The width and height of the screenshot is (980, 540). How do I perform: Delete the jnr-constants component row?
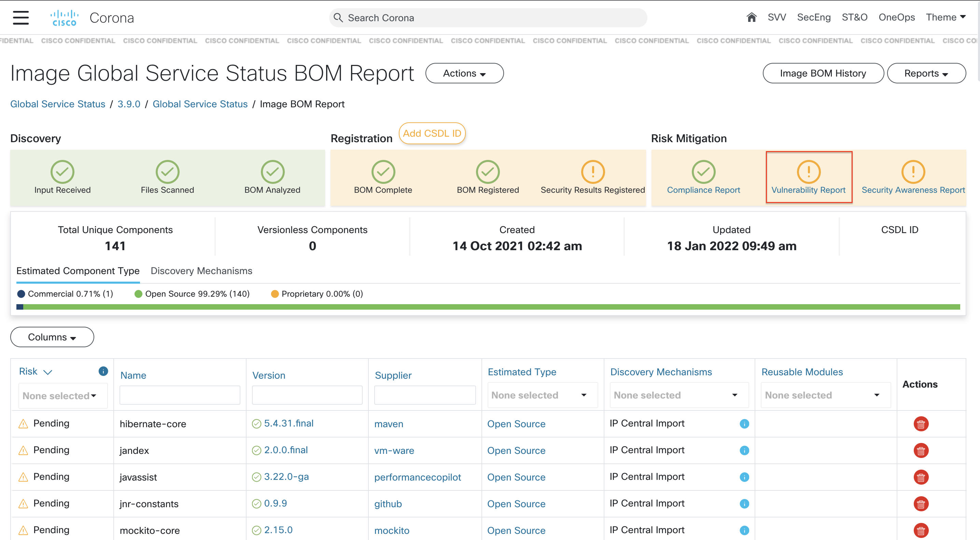921,504
